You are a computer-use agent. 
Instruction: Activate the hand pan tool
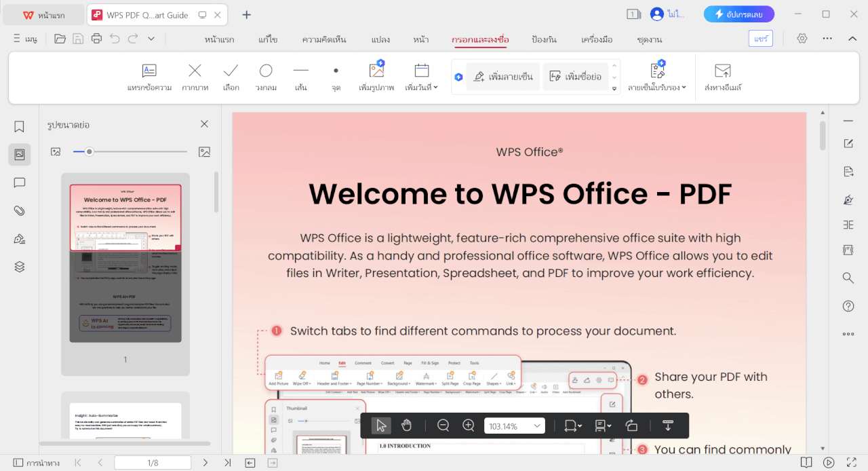406,426
